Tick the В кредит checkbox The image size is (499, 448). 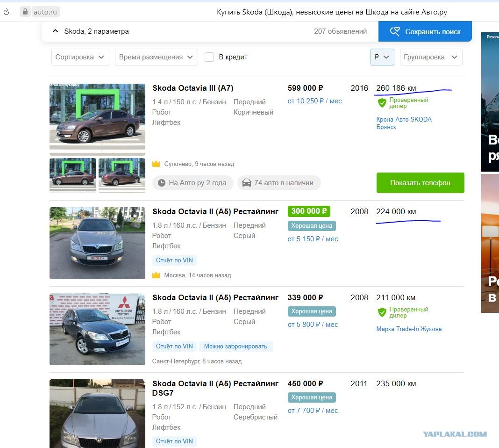[209, 57]
